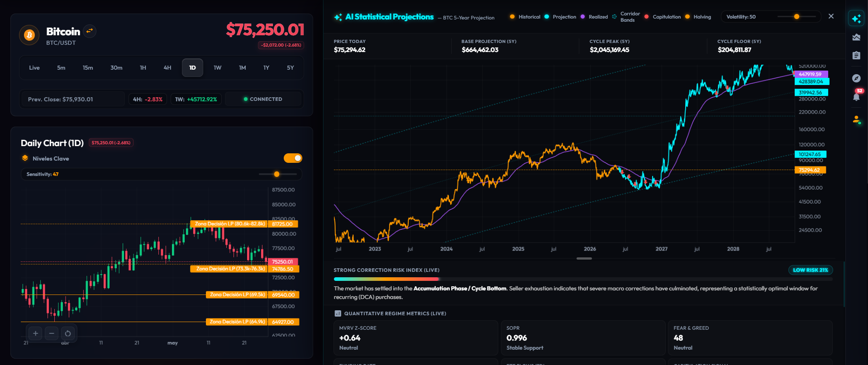
Task: Click the Niveles Clave layers icon
Action: [x=25, y=158]
